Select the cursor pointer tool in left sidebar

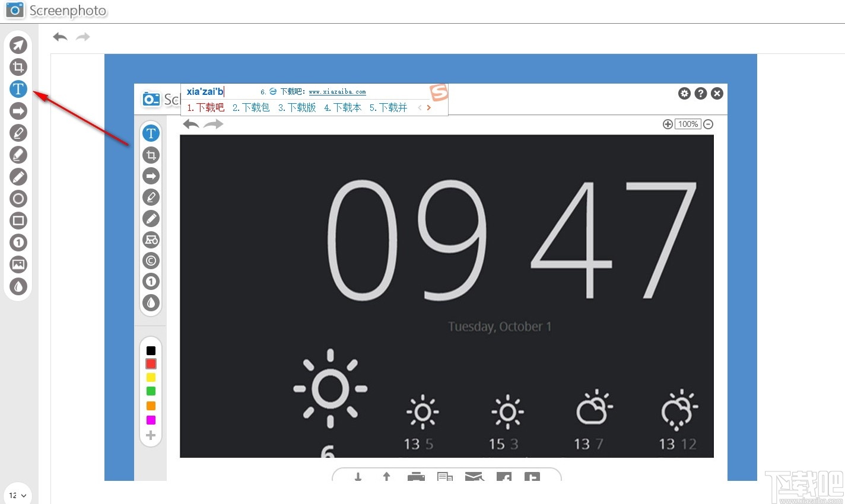tap(18, 45)
